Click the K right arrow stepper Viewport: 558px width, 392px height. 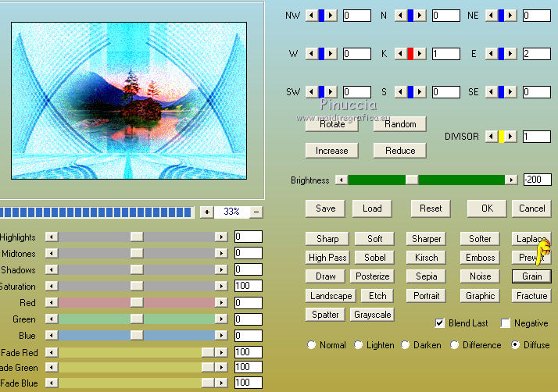420,54
